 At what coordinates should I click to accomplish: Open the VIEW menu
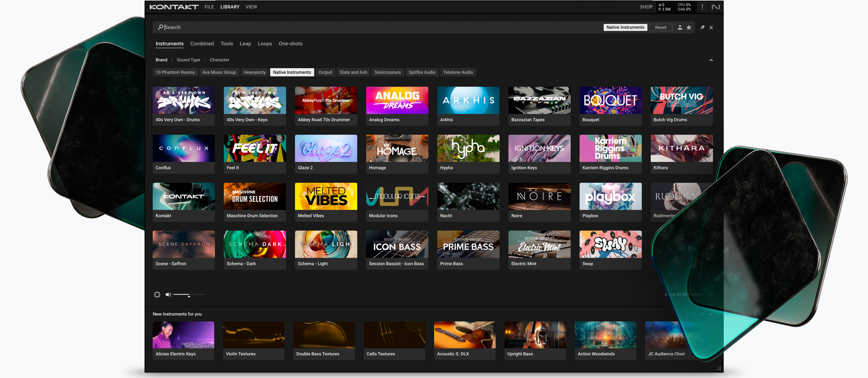[251, 7]
